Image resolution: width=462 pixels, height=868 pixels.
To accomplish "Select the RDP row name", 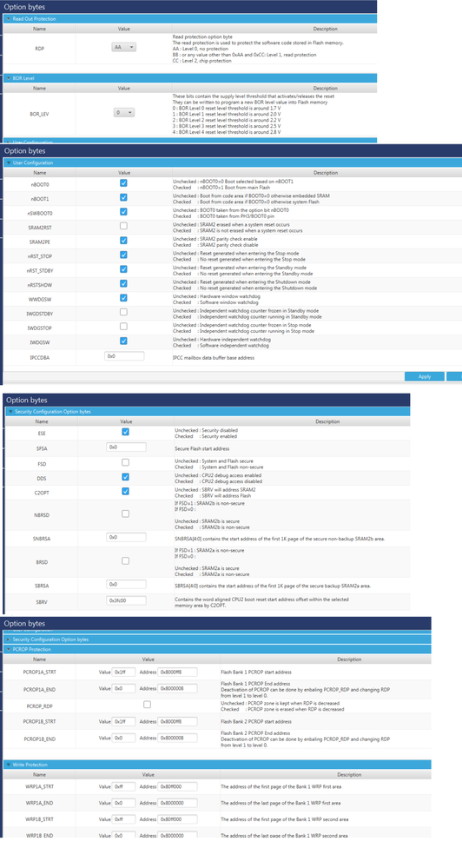I will (x=39, y=48).
